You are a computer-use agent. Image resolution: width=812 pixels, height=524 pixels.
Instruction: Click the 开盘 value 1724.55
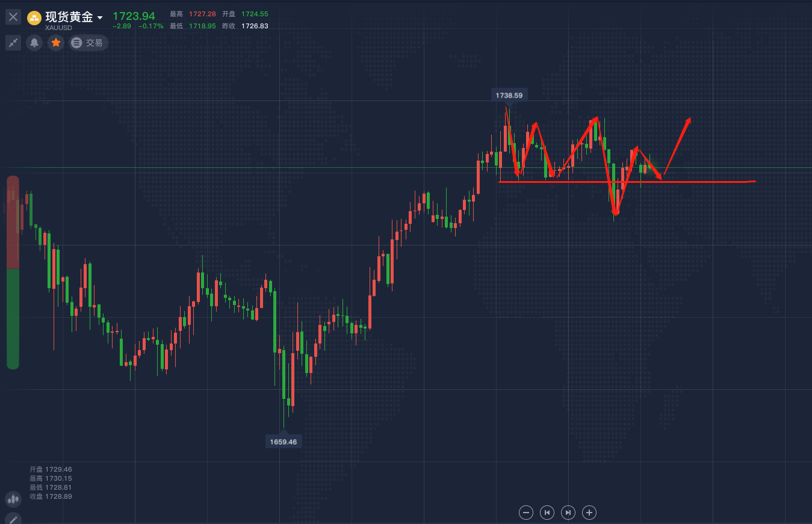point(255,14)
